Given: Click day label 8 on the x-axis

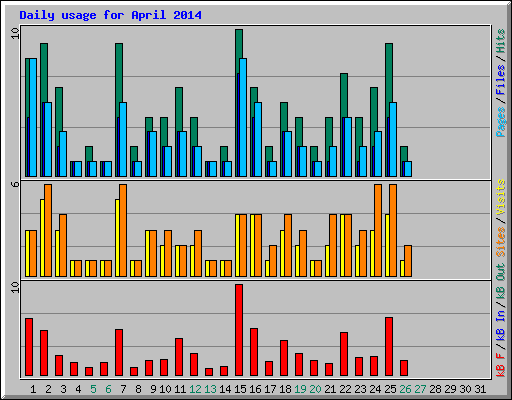Looking at the screenshot, I should pos(138,389).
